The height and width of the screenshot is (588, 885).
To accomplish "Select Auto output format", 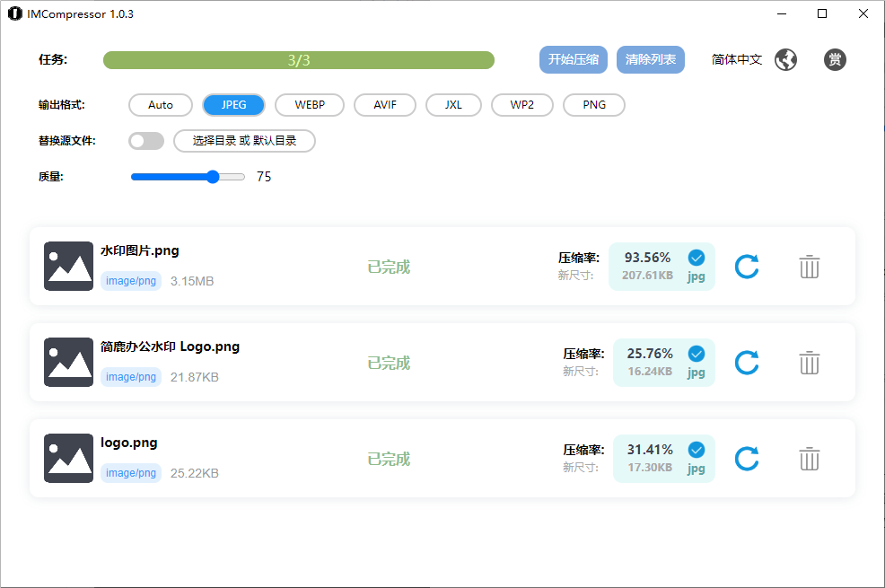I will [x=161, y=105].
